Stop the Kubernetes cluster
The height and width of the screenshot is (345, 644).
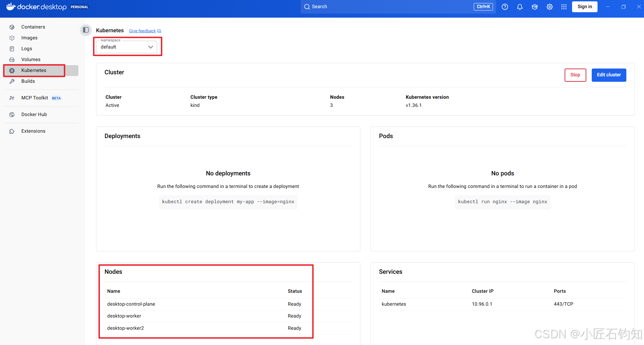tap(575, 75)
